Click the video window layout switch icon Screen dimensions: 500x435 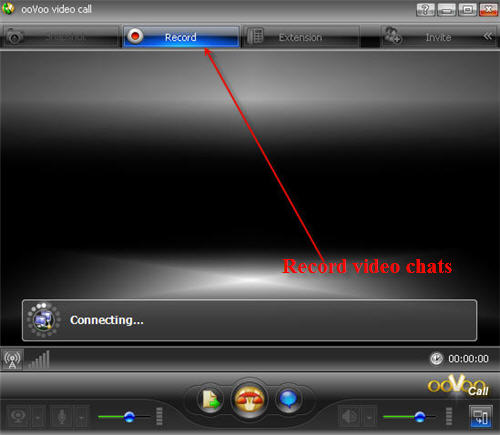tap(481, 416)
